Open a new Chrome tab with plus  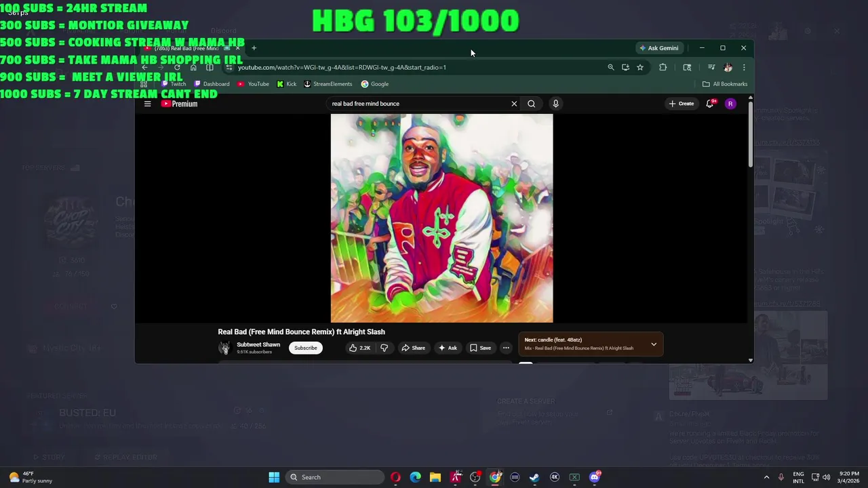coord(254,48)
